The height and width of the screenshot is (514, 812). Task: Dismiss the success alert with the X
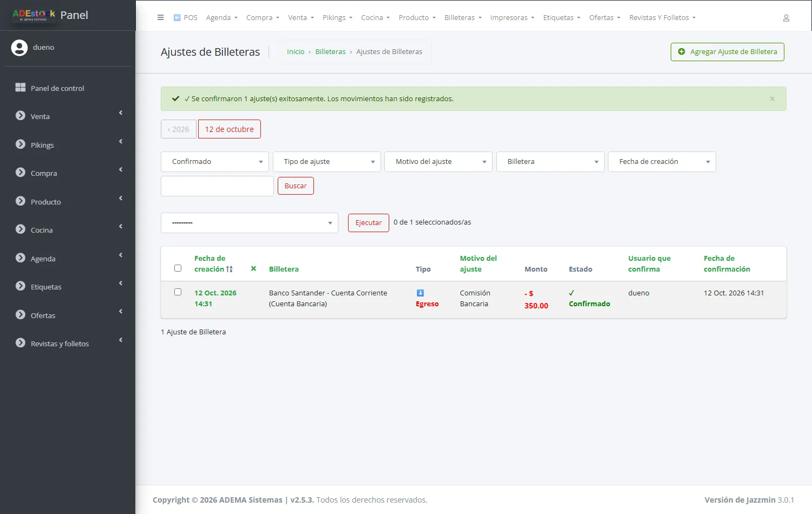(772, 98)
